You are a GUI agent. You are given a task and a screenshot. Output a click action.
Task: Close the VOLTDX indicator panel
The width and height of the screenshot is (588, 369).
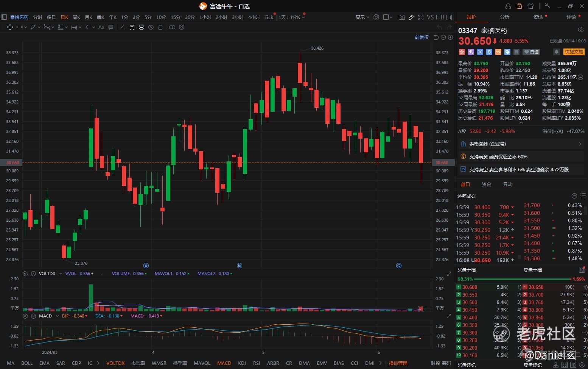[33, 274]
